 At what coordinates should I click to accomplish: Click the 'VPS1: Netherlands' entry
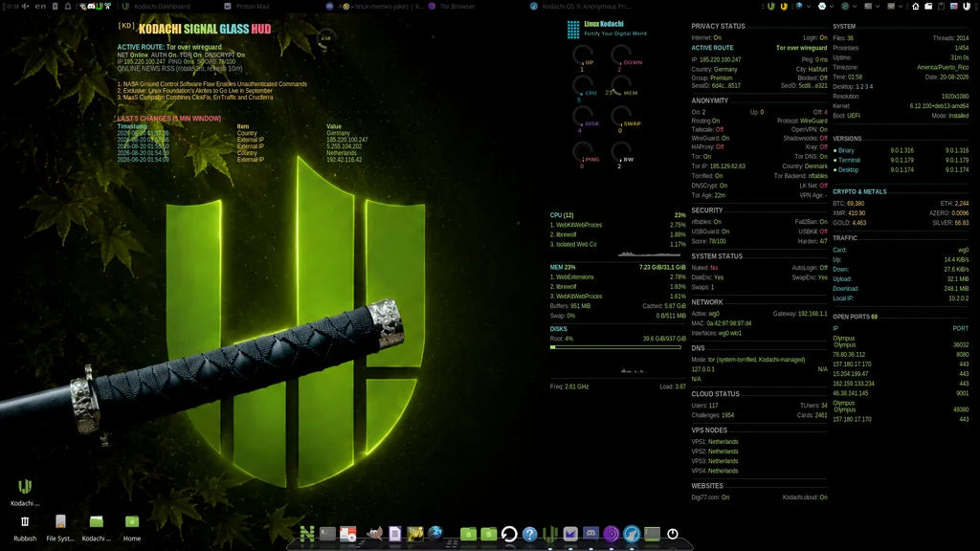coord(714,442)
